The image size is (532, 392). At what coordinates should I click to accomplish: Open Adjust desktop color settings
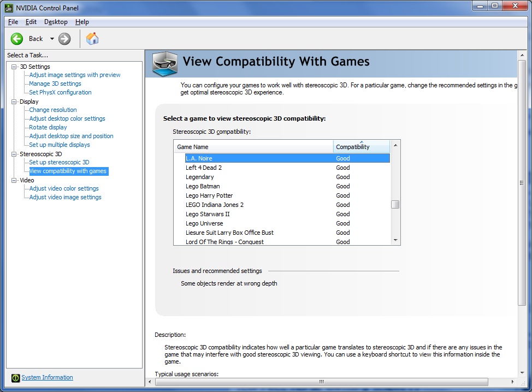tap(67, 118)
